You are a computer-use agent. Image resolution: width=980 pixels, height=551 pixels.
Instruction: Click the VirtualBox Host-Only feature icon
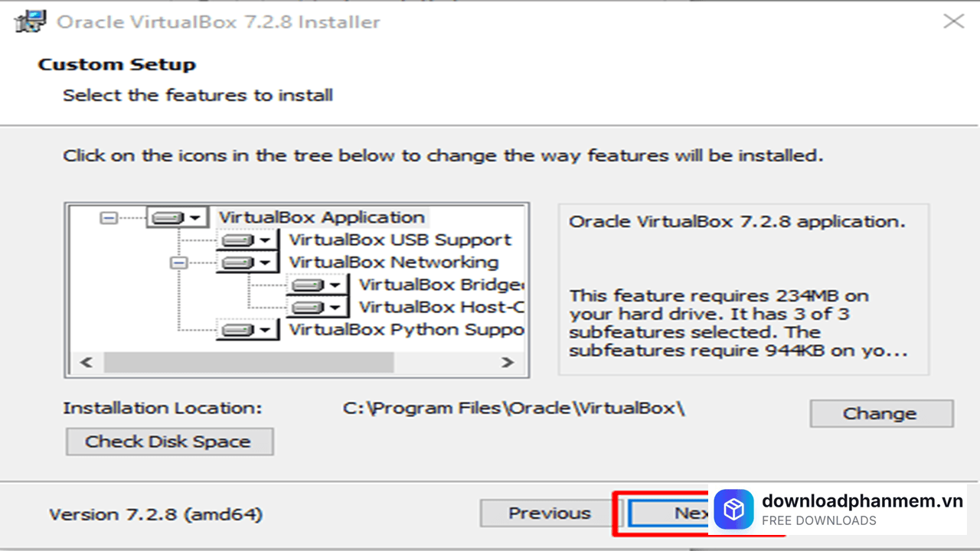[316, 308]
